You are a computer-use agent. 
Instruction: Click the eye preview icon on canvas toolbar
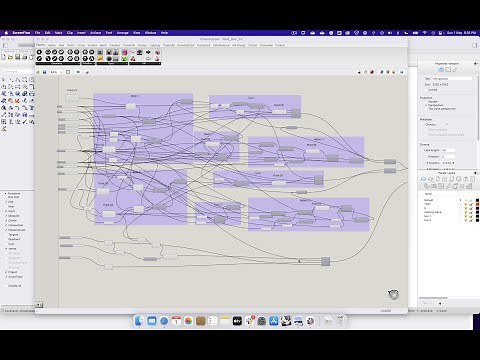[78, 72]
